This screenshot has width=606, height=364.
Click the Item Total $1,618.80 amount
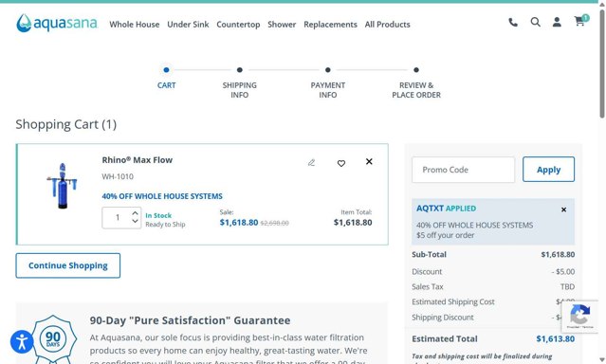(x=353, y=223)
